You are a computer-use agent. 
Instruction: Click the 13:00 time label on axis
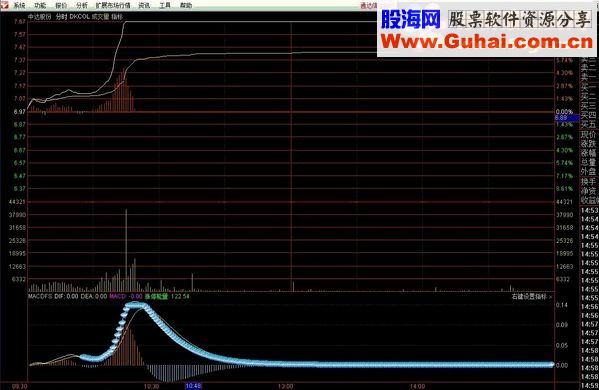[x=286, y=386]
